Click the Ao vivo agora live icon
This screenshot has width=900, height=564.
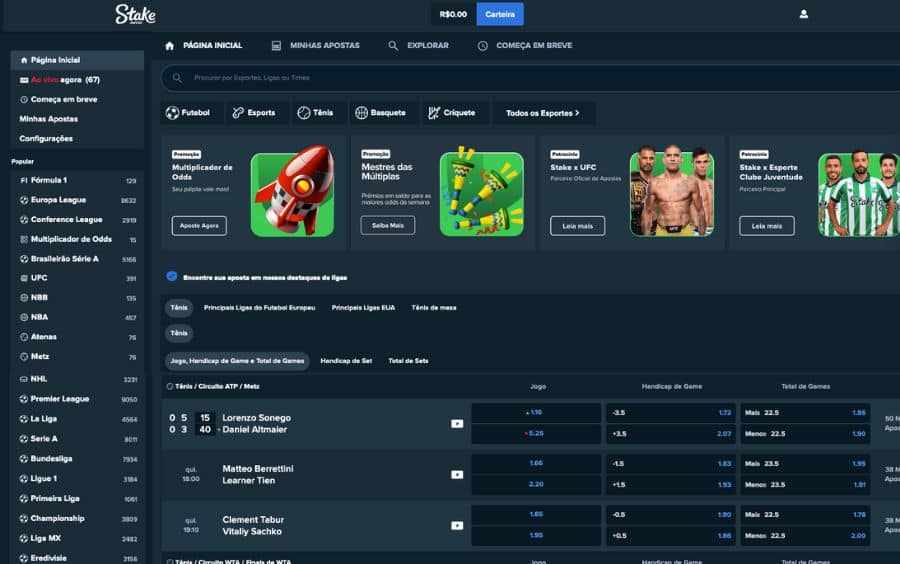pyautogui.click(x=24, y=80)
